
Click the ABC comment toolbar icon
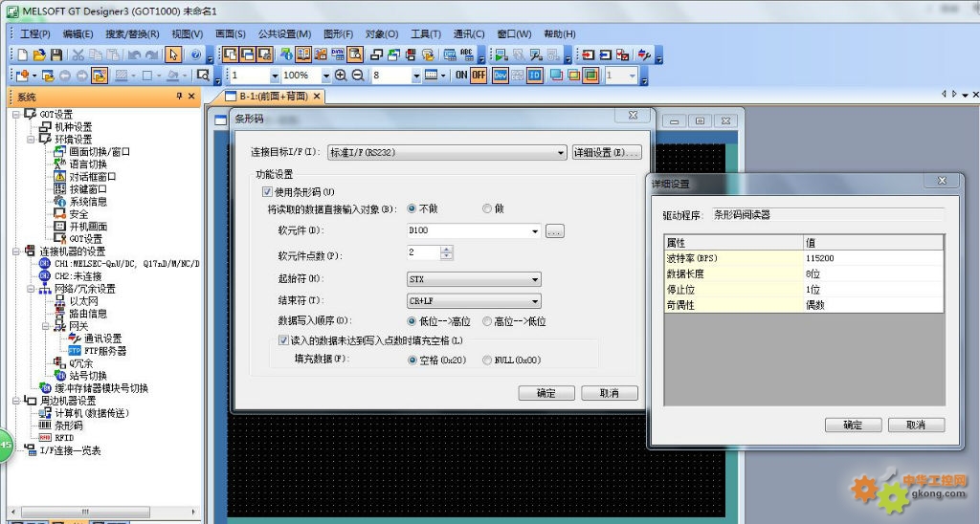467,55
